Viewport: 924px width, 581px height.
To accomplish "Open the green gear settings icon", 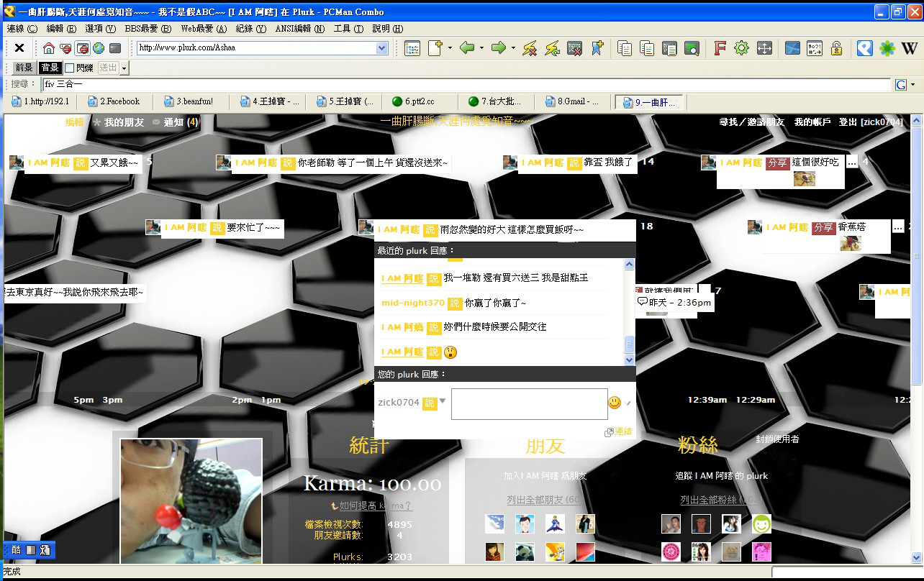I will coord(741,48).
